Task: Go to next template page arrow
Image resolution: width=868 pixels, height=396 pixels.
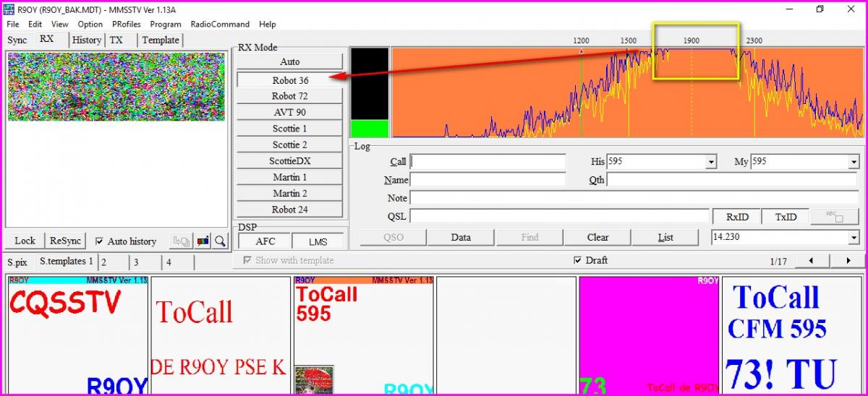Action: 848,261
